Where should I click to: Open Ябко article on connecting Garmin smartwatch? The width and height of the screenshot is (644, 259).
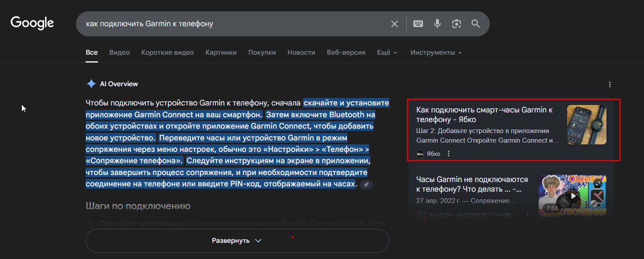tap(485, 115)
